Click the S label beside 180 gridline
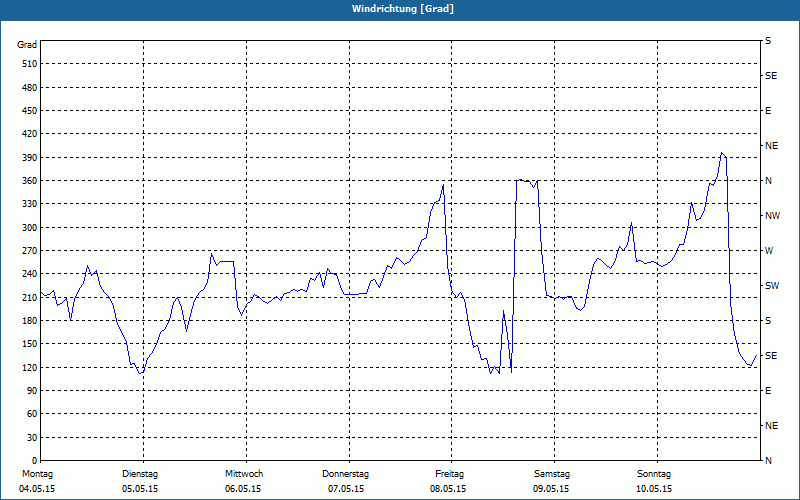This screenshot has height=500, width=800. 768,321
